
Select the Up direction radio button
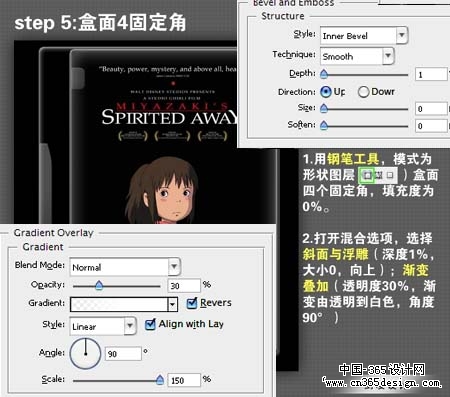[325, 92]
